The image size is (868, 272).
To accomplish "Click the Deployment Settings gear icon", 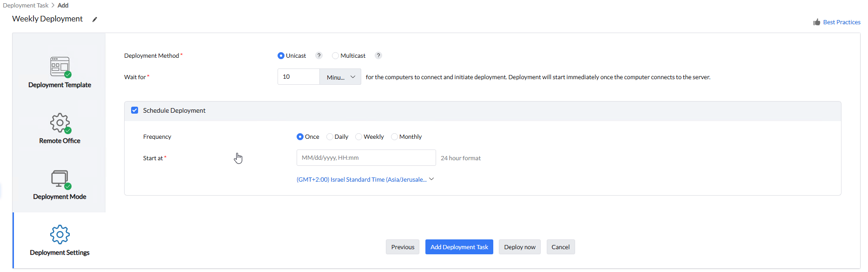I will click(x=60, y=234).
